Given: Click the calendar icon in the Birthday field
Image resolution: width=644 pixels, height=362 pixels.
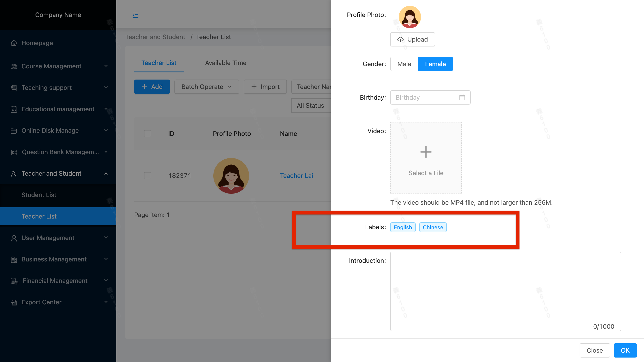Looking at the screenshot, I should coord(462,97).
